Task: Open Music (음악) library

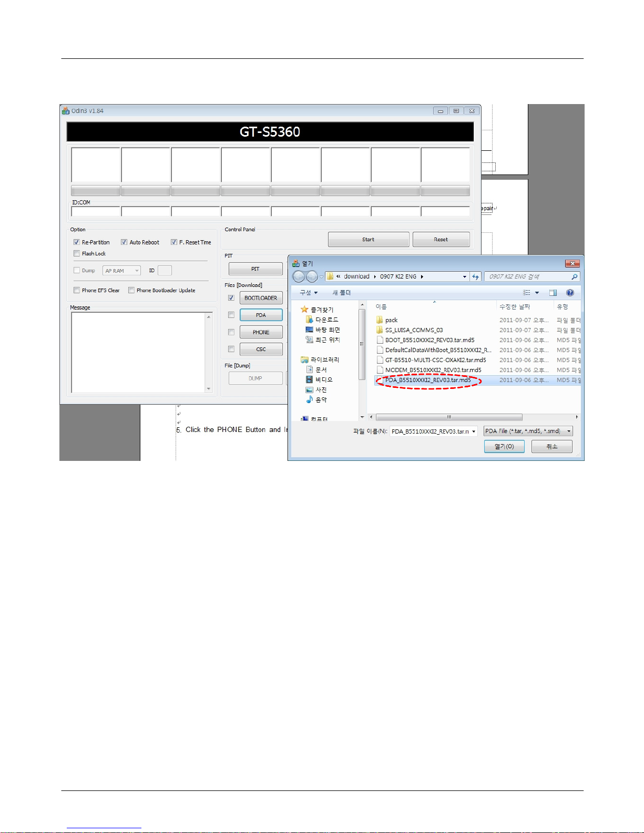Action: (316, 399)
